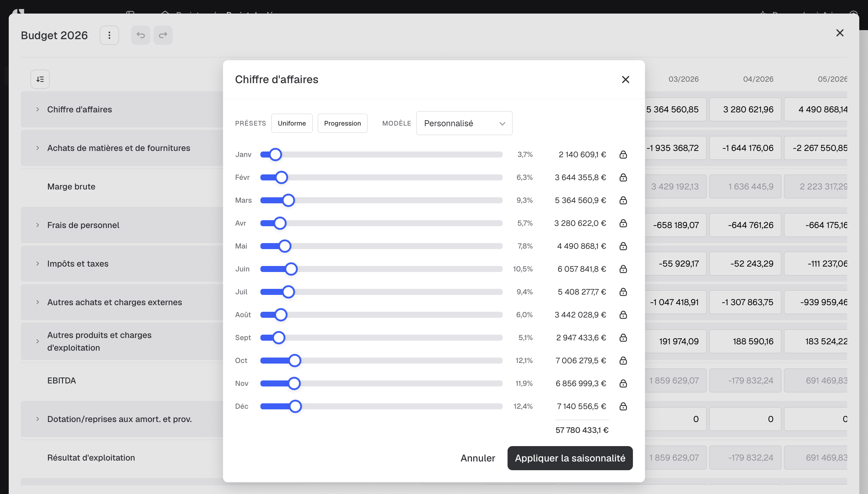Expand the Frais de personnel row

coord(38,225)
